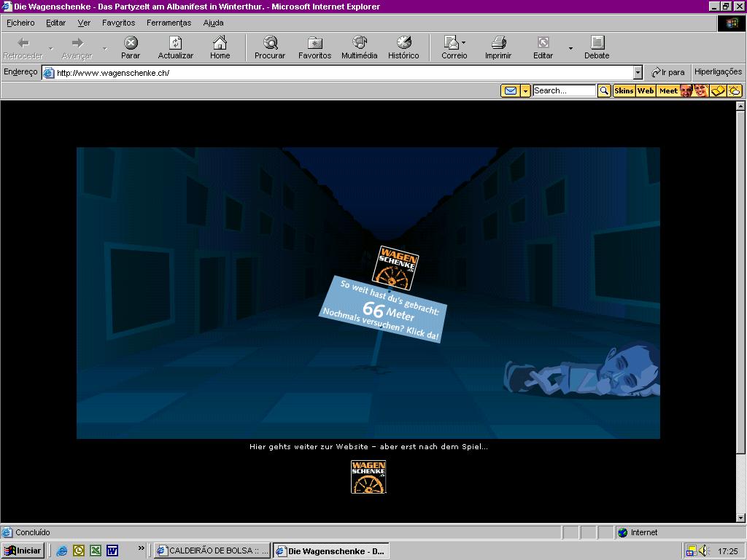The image size is (747, 560).
Task: Click the text 'Hier gehts weiter zur Website'
Action: pos(309,447)
